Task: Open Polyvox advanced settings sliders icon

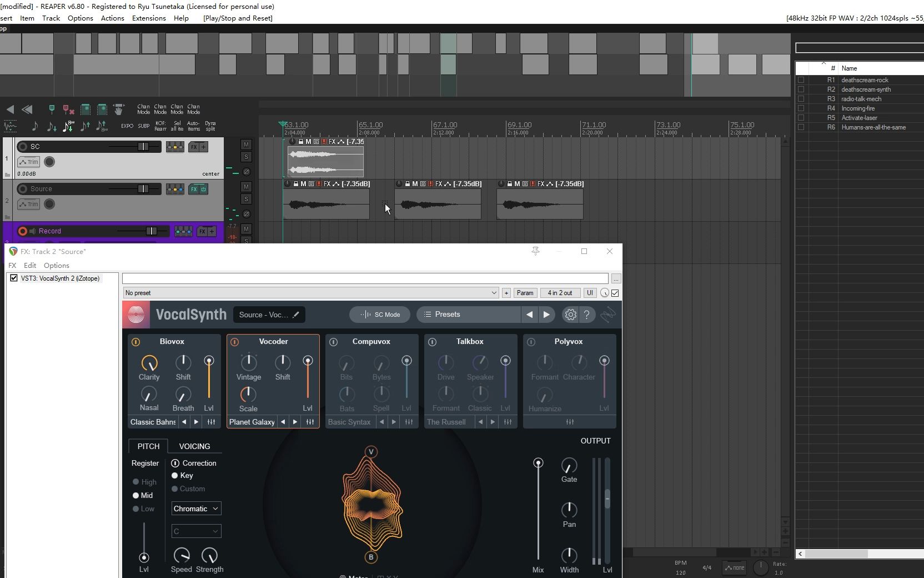Action: point(570,422)
